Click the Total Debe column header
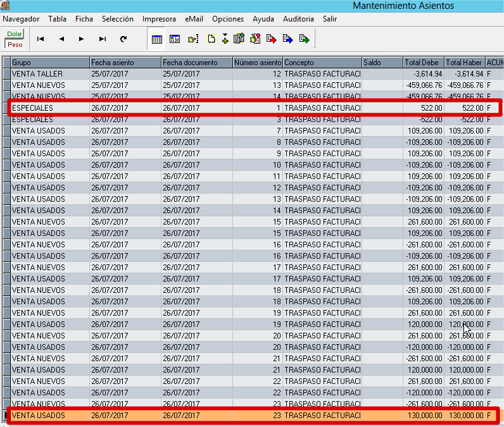This screenshot has width=504, height=427. 424,63
